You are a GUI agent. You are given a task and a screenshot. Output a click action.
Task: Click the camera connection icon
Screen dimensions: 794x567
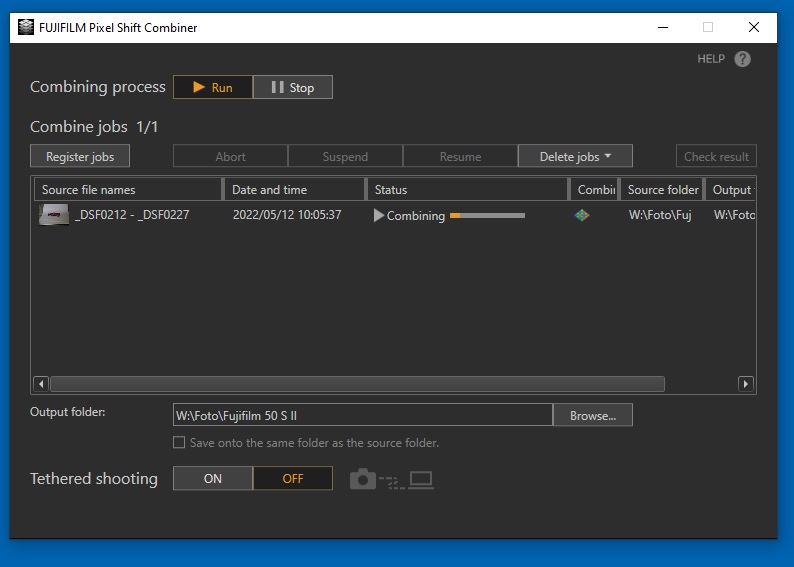[x=363, y=479]
